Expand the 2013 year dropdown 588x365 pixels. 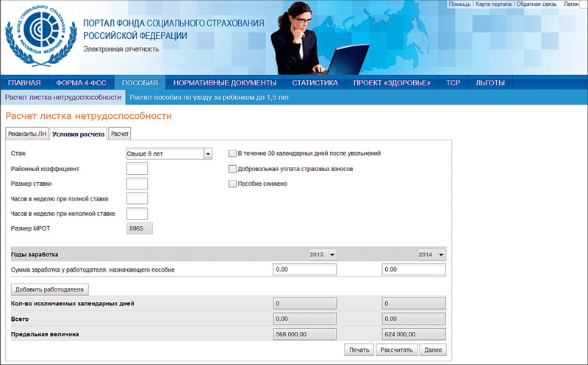point(332,254)
